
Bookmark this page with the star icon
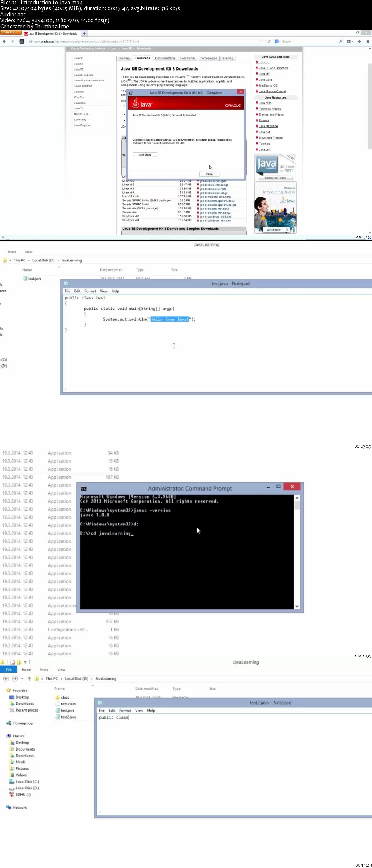pyautogui.click(x=260, y=41)
